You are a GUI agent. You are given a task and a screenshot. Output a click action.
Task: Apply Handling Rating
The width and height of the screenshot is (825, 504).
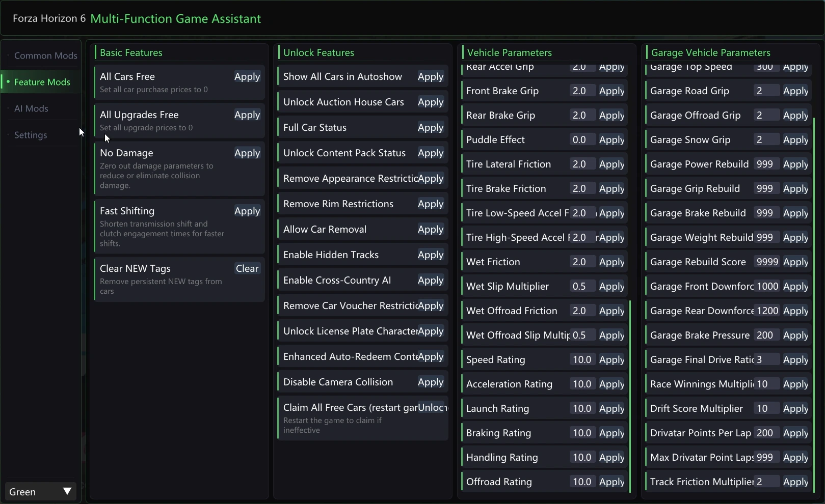pyautogui.click(x=611, y=457)
